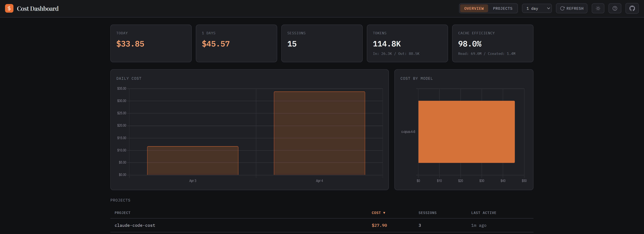Click the Tokens 114.8K stat card

coord(407,43)
